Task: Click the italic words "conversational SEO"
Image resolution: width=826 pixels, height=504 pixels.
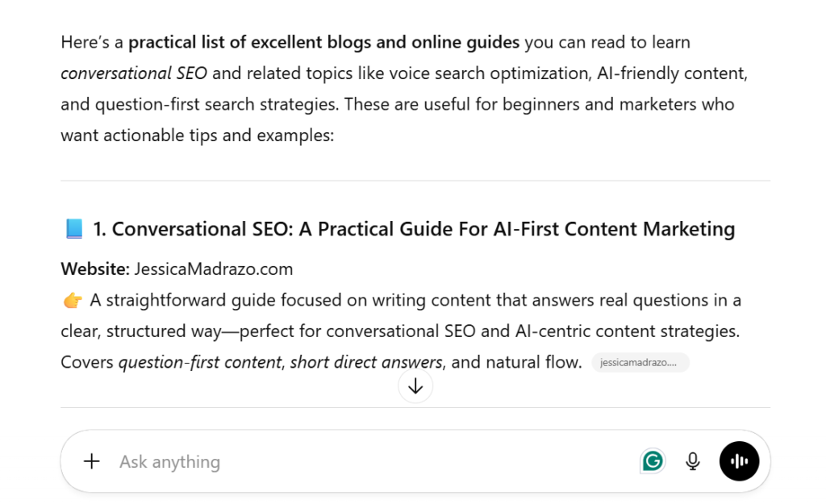Action: (134, 73)
